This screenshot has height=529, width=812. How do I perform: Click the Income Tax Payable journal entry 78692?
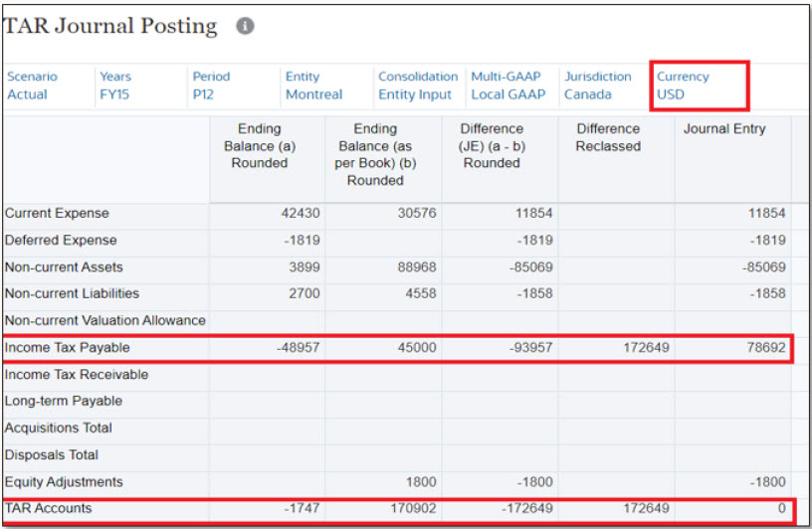pyautogui.click(x=732, y=347)
